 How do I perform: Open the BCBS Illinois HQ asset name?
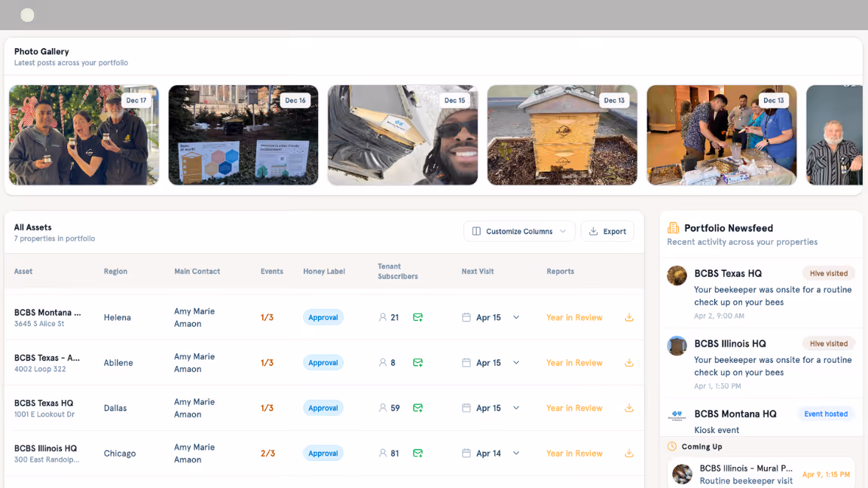click(x=45, y=449)
